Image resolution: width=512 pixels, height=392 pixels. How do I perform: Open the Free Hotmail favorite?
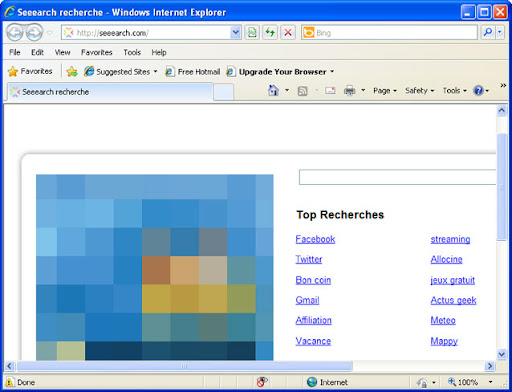click(193, 71)
